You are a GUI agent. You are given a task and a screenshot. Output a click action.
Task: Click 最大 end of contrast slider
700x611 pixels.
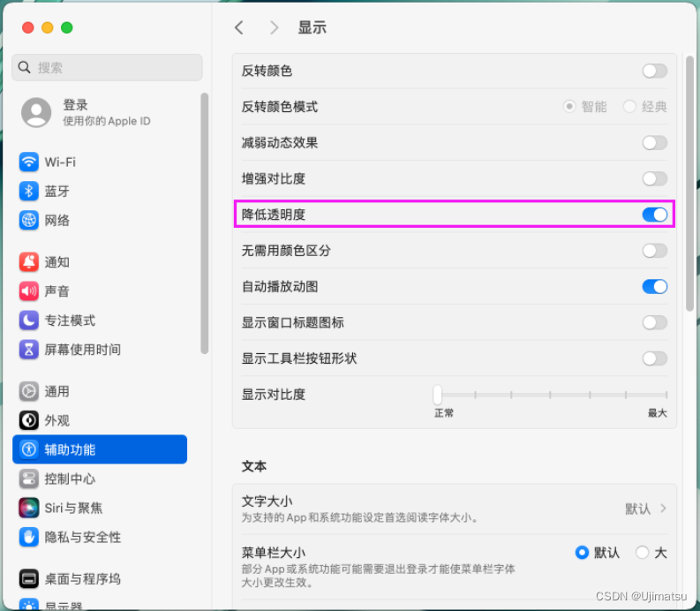pyautogui.click(x=657, y=413)
